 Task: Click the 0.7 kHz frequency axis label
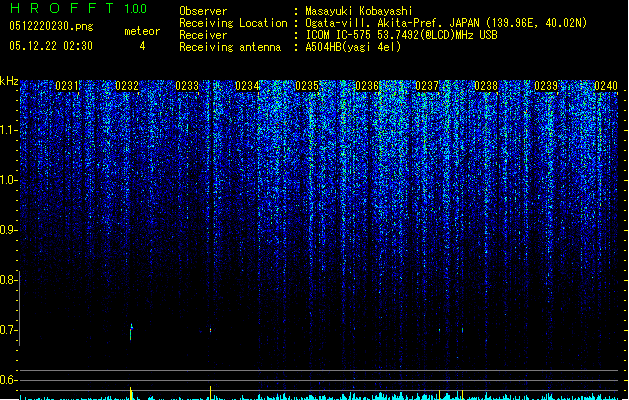click(8, 330)
